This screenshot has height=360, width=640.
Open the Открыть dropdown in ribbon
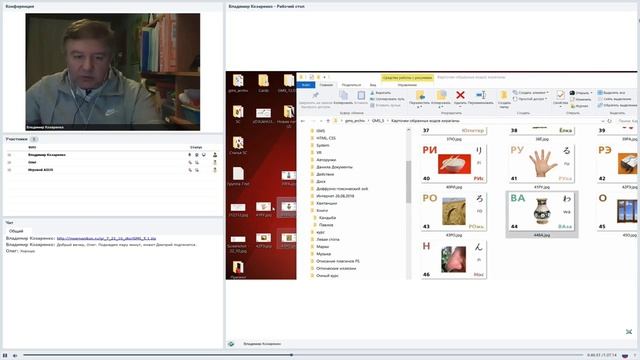click(581, 93)
